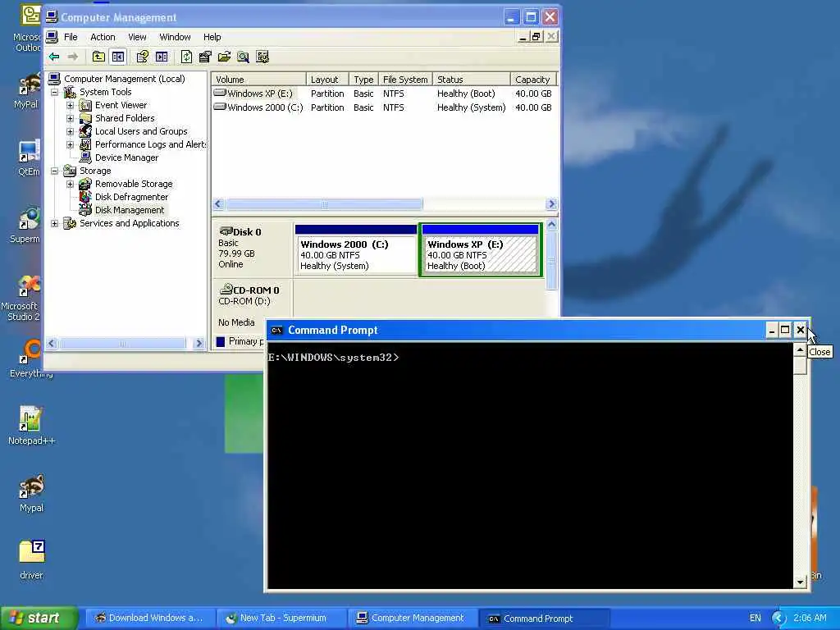This screenshot has height=630, width=840.
Task: Select the Windows 2000 (C:) partition block
Action: [356, 250]
